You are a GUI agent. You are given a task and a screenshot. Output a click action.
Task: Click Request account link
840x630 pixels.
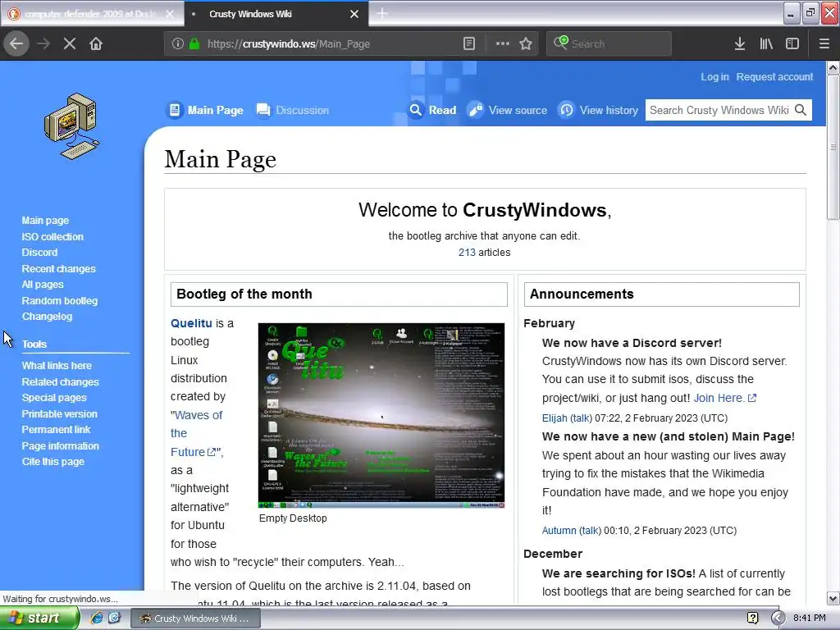774,76
